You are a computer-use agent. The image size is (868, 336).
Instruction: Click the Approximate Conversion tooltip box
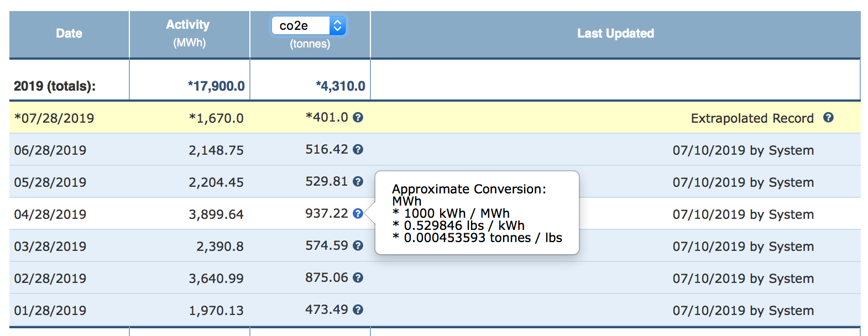[477, 213]
